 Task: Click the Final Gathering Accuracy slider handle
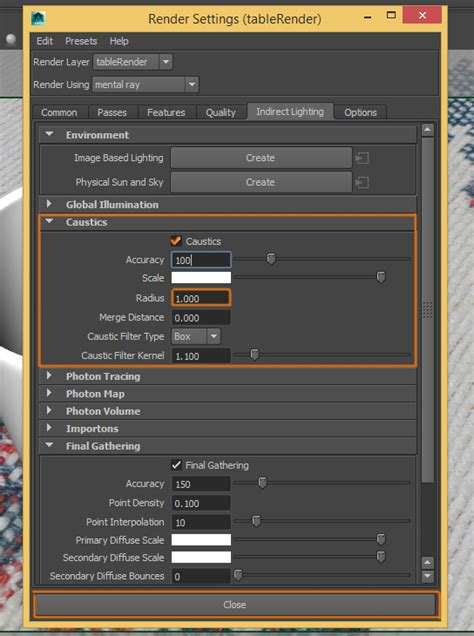click(x=263, y=483)
